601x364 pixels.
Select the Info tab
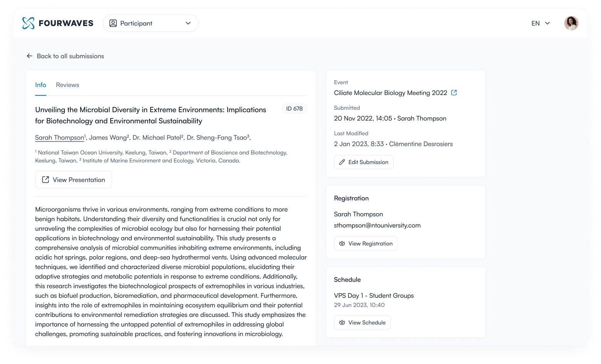coord(40,85)
